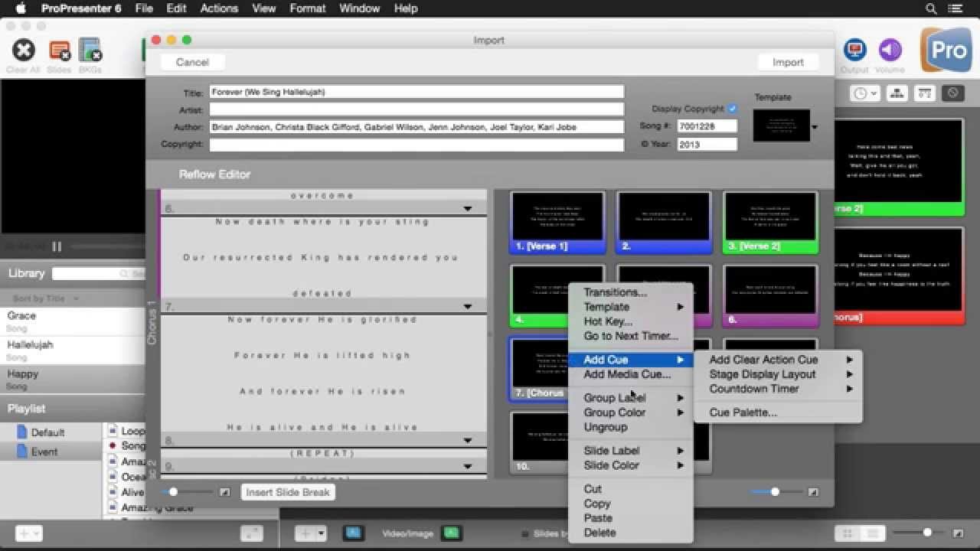Click the Default playlist document icon
Image resolution: width=980 pixels, height=551 pixels.
tap(21, 432)
